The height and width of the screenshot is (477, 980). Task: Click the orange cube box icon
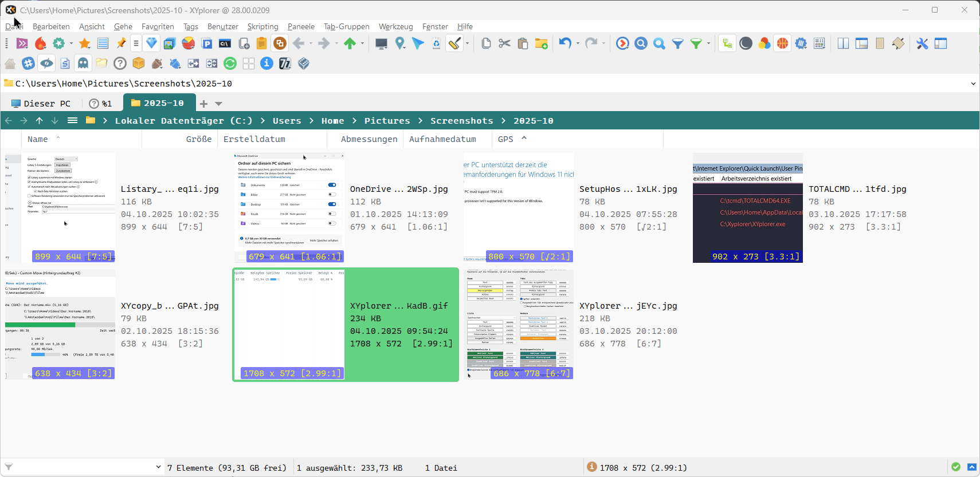pos(138,64)
